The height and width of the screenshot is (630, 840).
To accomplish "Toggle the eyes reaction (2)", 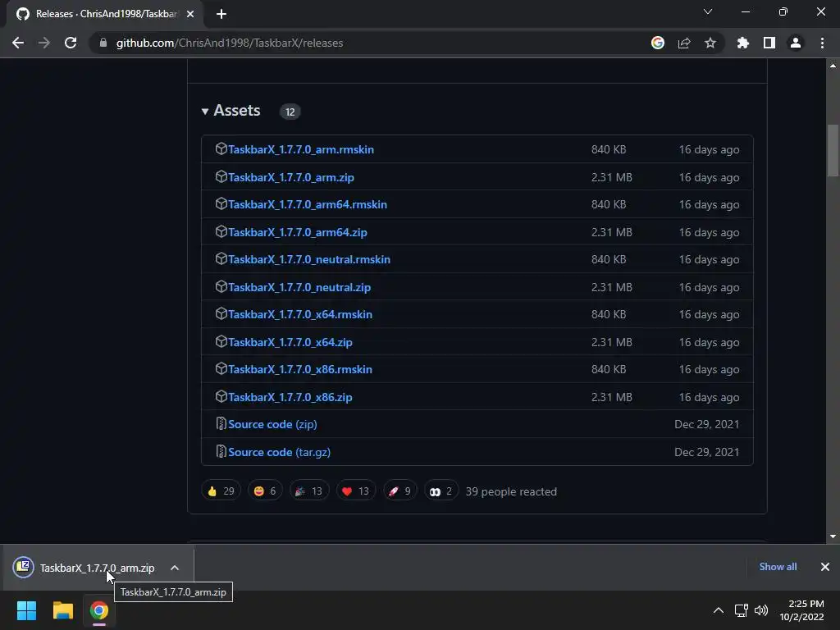I will 441,491.
